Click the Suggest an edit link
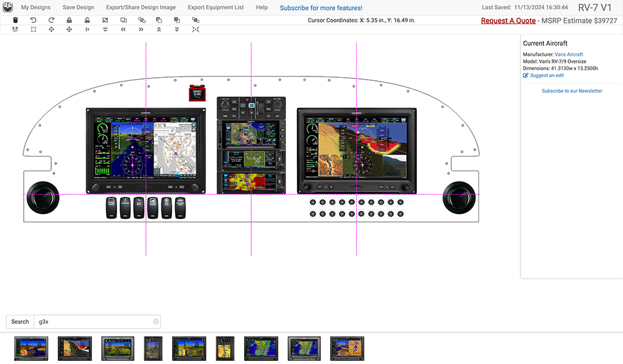623x364 pixels. tap(543, 75)
